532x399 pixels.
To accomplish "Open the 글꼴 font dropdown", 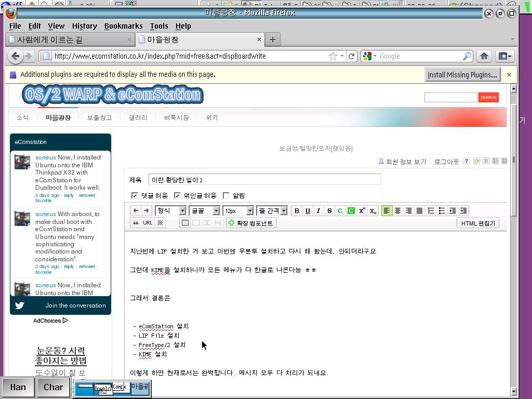I will point(204,211).
